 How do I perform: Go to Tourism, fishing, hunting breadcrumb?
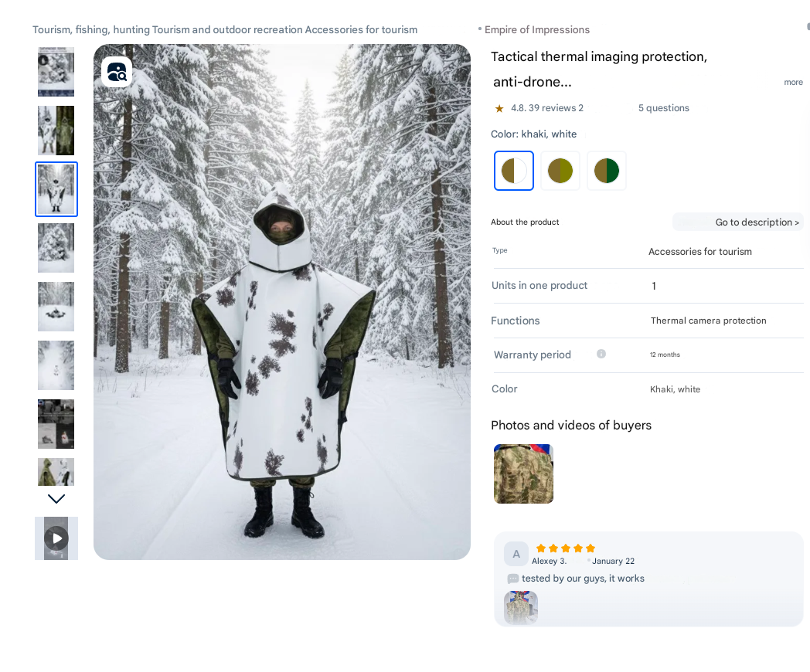click(91, 29)
